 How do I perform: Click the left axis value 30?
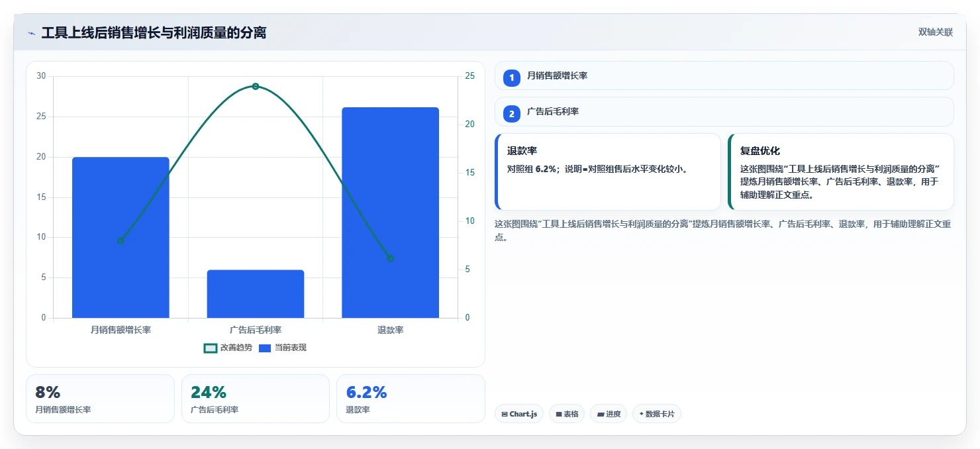point(41,76)
